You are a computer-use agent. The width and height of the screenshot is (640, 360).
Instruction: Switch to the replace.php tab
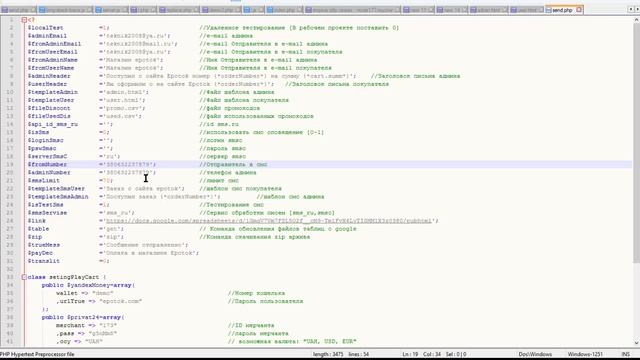pyautogui.click(x=178, y=10)
